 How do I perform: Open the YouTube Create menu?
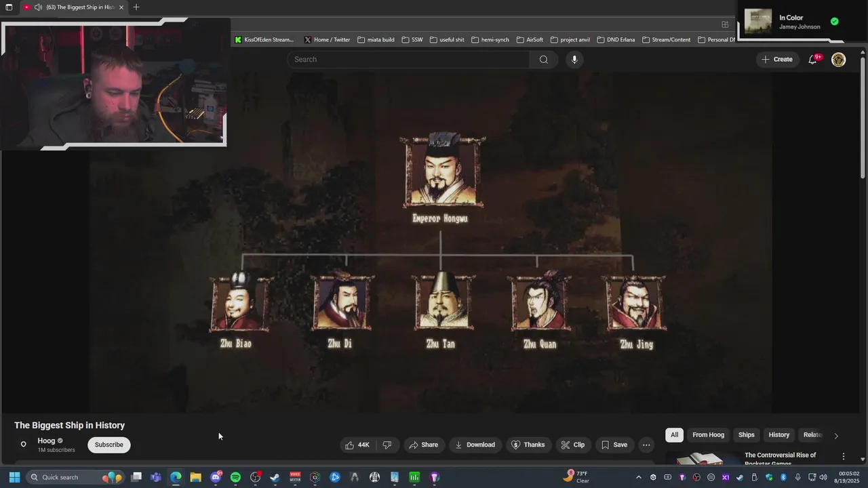point(776,60)
